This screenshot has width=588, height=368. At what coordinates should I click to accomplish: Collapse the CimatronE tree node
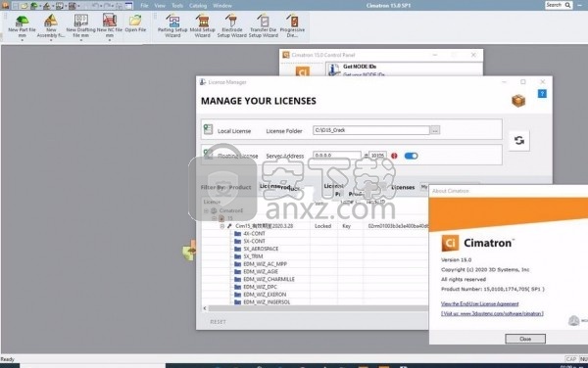point(206,210)
